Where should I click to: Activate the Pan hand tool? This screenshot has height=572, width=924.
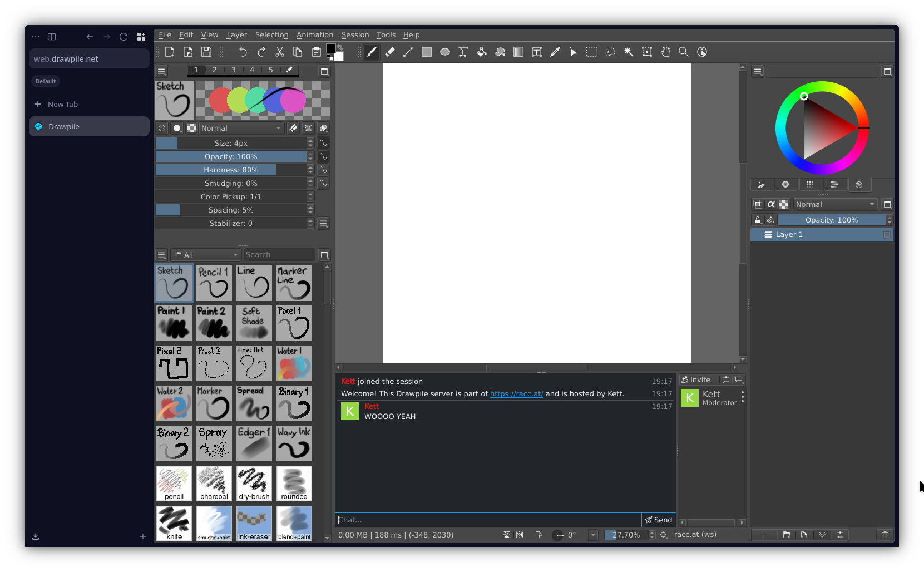click(665, 52)
